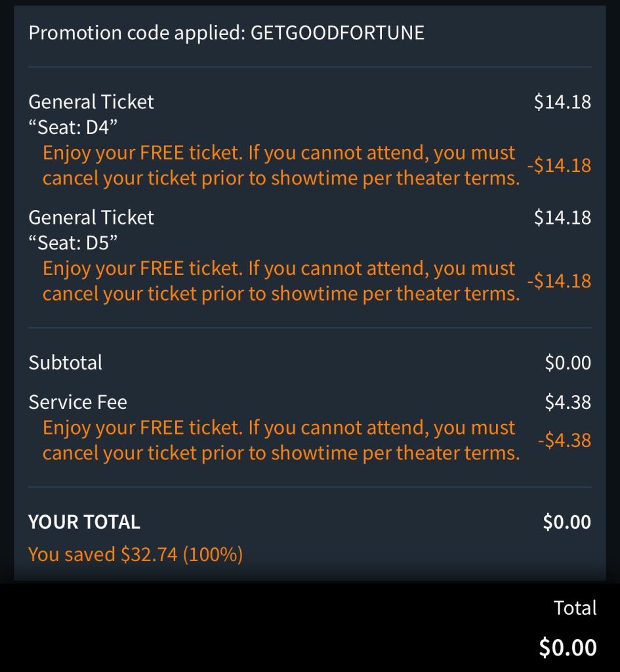620x672 pixels.
Task: Click the $4.38 service fee amount
Action: tap(568, 402)
